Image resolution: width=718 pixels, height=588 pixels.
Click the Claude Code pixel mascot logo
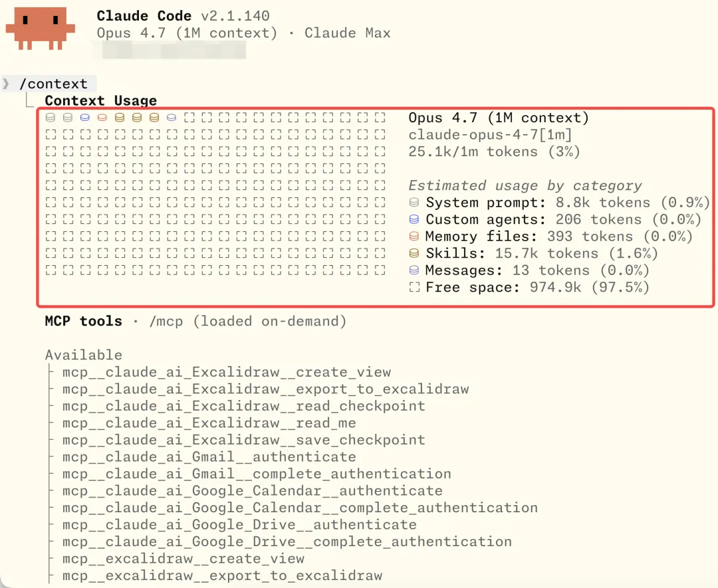[x=41, y=29]
